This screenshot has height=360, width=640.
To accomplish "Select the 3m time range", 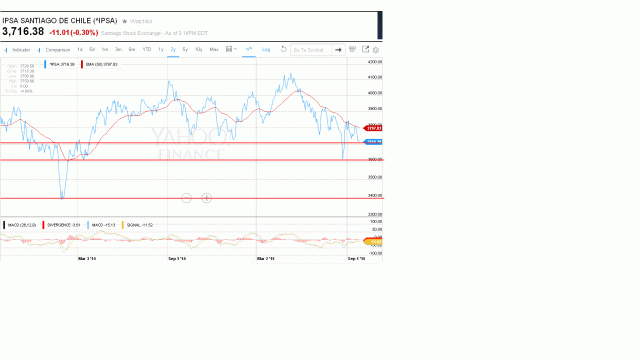I will (x=118, y=49).
